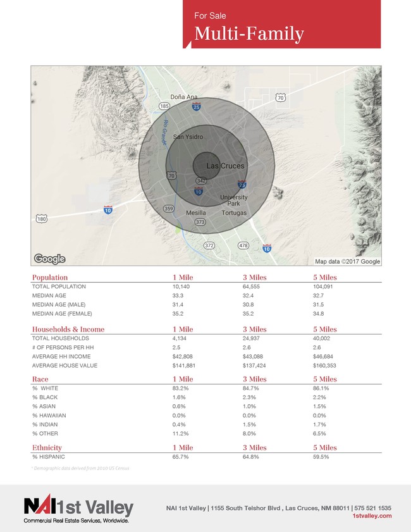Click the San Ysidro map label
Image resolution: width=411 pixels, height=532 pixels.
(x=188, y=137)
